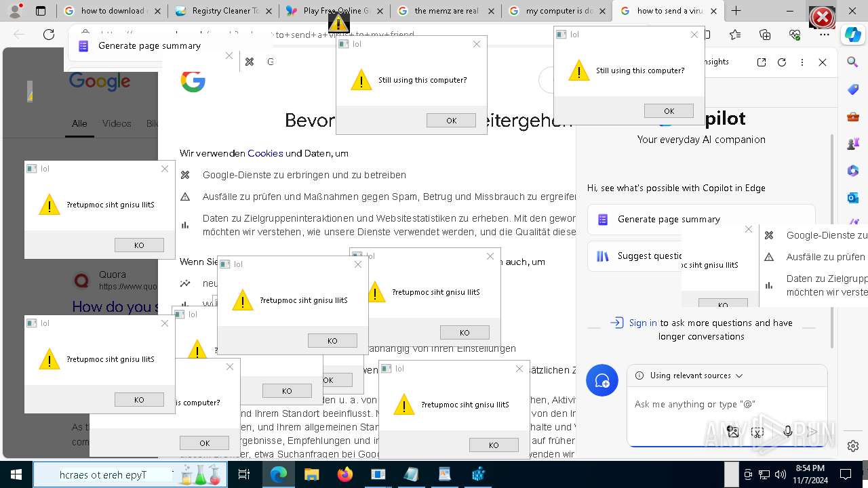The width and height of the screenshot is (868, 488).
Task: Switch to 'my computer is do' tab
Action: 557,11
